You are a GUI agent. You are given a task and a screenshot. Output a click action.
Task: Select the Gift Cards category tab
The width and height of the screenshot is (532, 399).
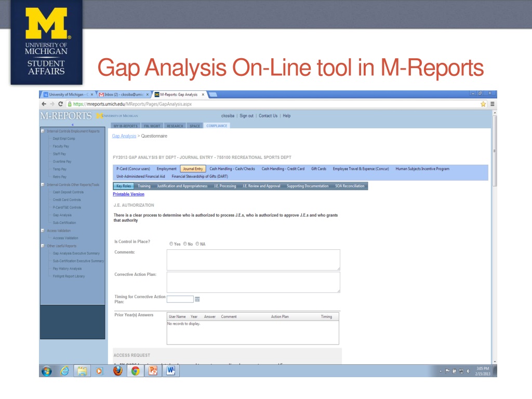point(318,169)
